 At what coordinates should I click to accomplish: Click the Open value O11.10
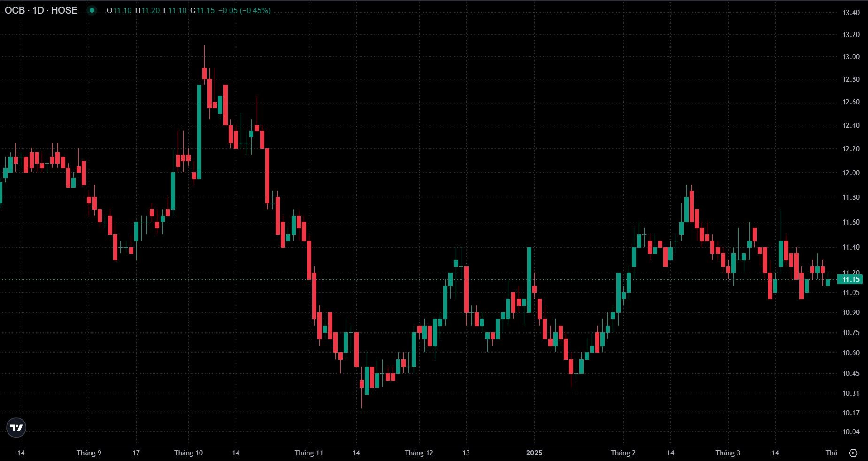tap(119, 10)
